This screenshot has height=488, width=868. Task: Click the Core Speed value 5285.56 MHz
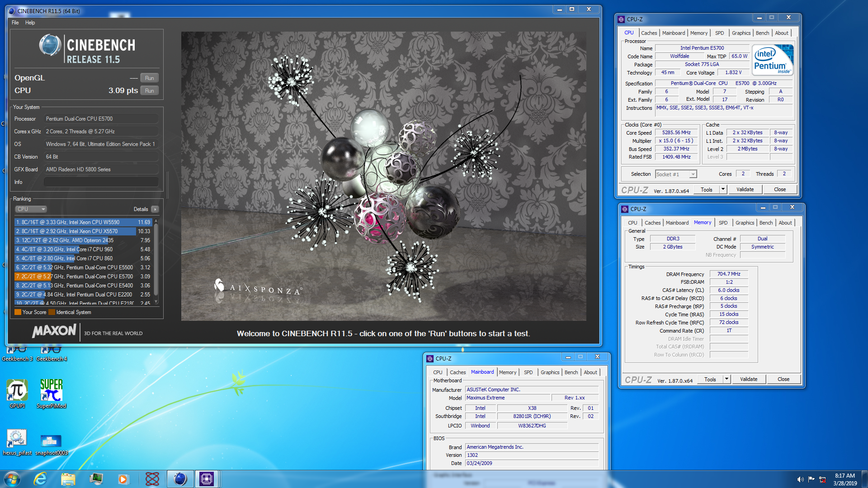pos(676,133)
